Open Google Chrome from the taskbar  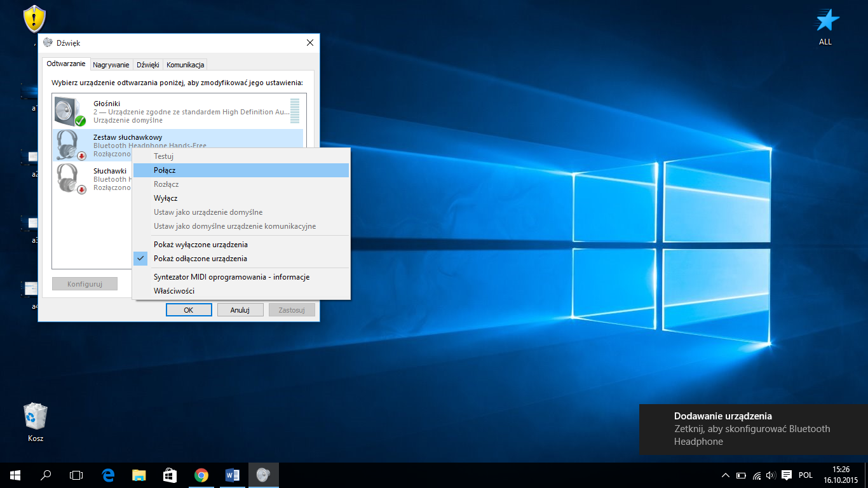coord(201,475)
